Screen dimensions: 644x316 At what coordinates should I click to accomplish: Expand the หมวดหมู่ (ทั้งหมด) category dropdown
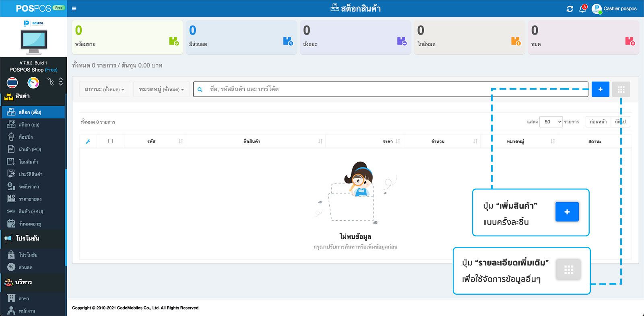tap(161, 89)
